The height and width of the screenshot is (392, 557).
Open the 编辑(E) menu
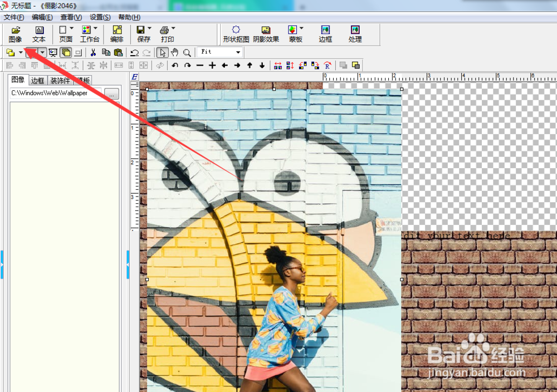click(42, 17)
